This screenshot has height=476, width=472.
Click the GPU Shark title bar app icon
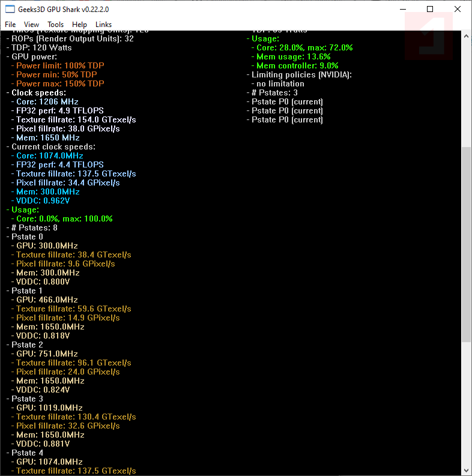[x=10, y=9]
